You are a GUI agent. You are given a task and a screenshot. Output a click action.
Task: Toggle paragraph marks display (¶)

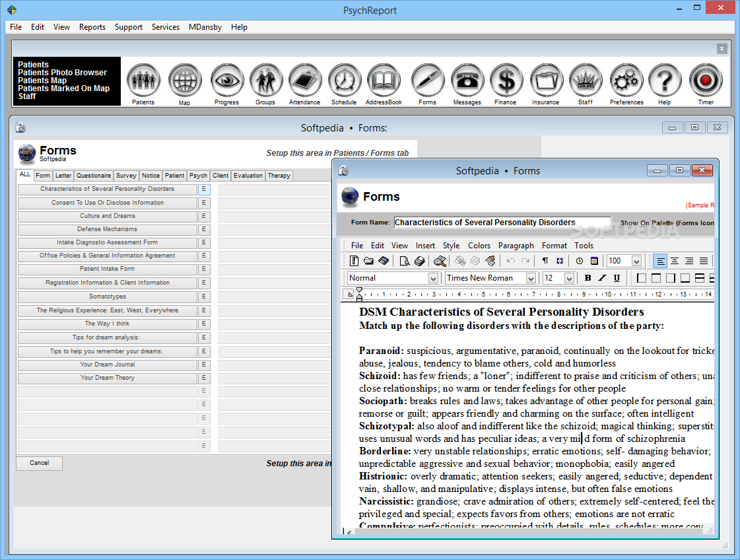click(545, 261)
